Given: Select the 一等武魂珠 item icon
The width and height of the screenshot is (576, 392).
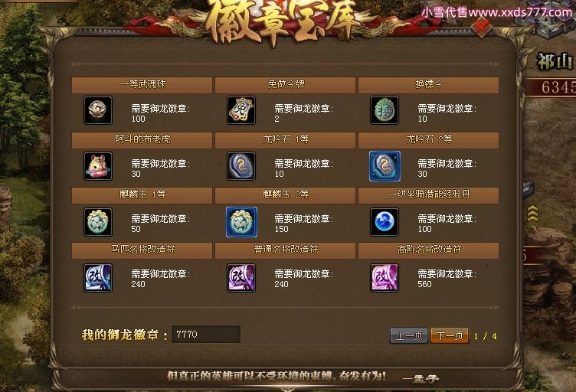Looking at the screenshot, I should (98, 110).
